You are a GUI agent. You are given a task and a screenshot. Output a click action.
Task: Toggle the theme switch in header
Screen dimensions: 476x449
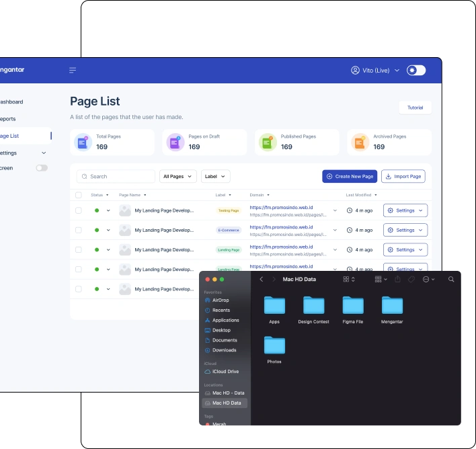coord(416,71)
